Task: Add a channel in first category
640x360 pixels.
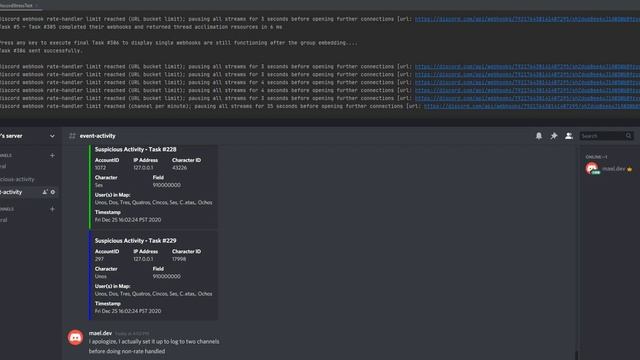Action: tap(52, 156)
